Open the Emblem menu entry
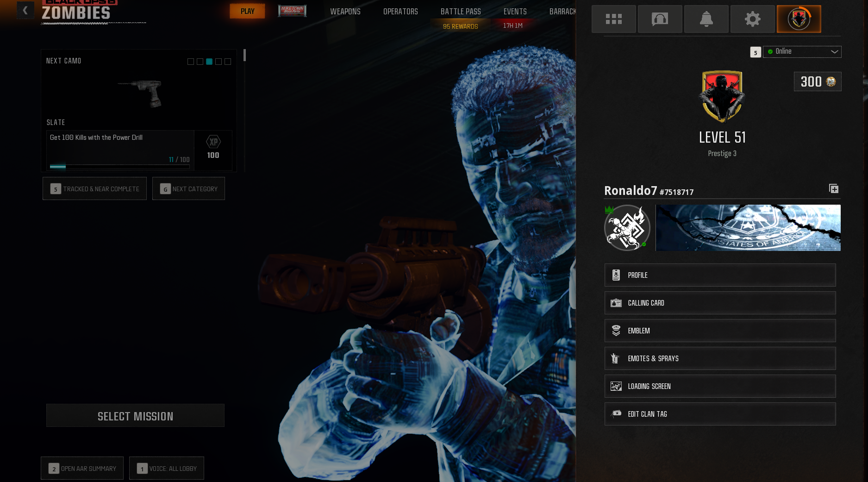This screenshot has width=868, height=482. (720, 331)
